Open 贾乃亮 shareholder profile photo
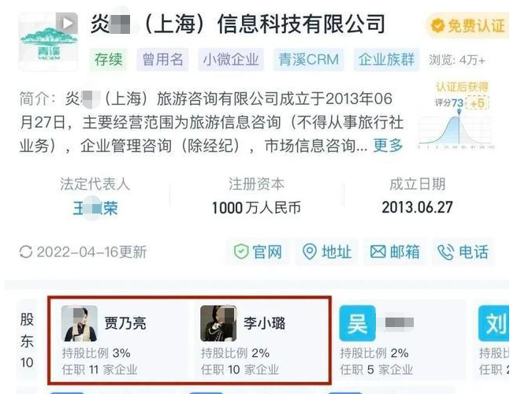Image resolution: width=532 pixels, height=394 pixels. point(80,323)
